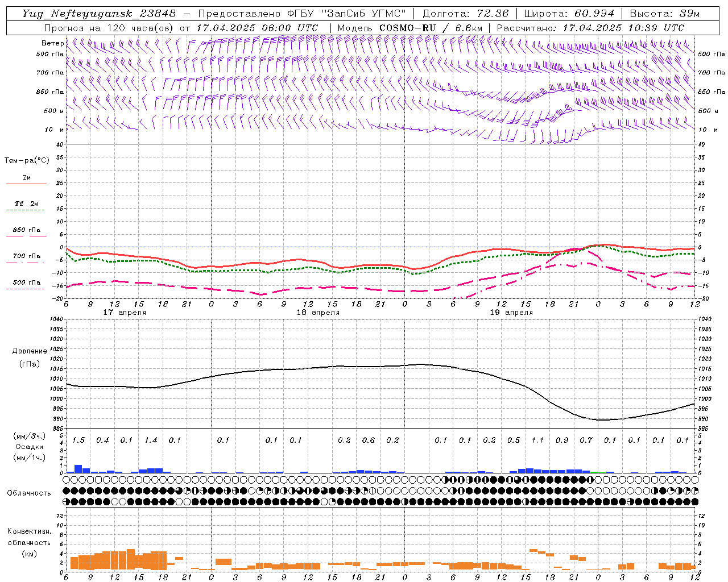Click the small green precipitation bar at midnight
Image resolution: width=728 pixels, height=582 pixels.
[x=594, y=472]
